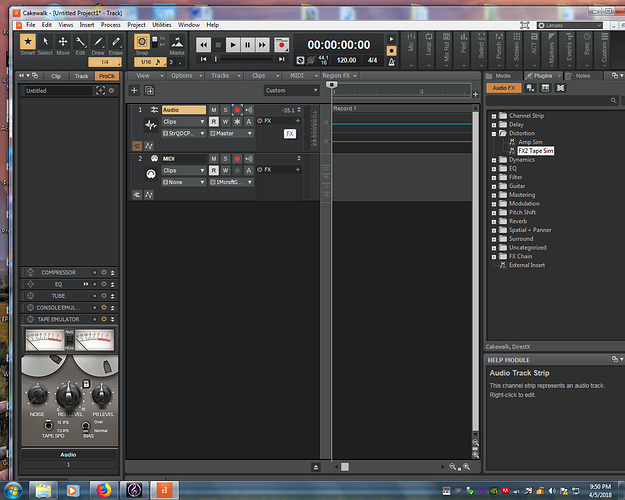Open the Windows Start menu
Image resolution: width=625 pixels, height=500 pixels.
tap(13, 490)
